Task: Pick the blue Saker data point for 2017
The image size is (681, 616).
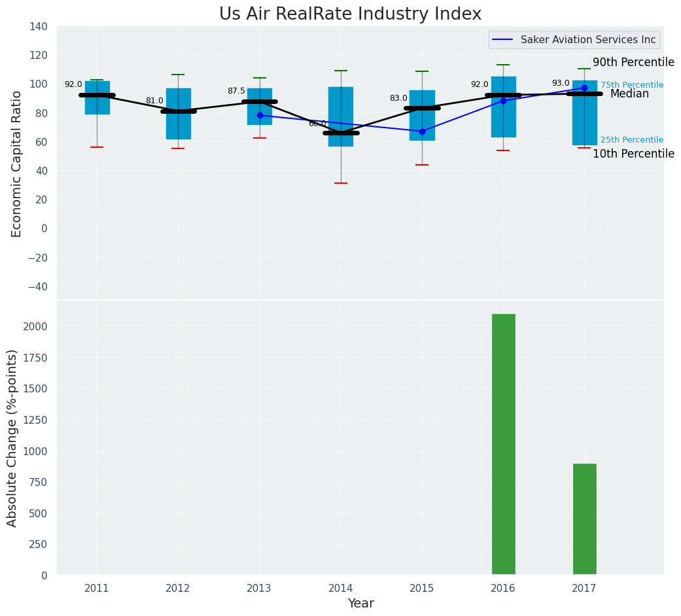Action: [x=584, y=88]
